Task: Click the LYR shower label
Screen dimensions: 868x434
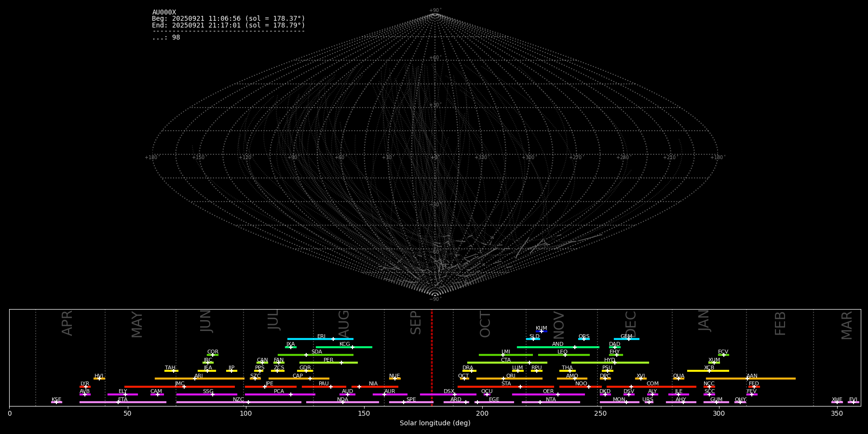Action: [85, 384]
